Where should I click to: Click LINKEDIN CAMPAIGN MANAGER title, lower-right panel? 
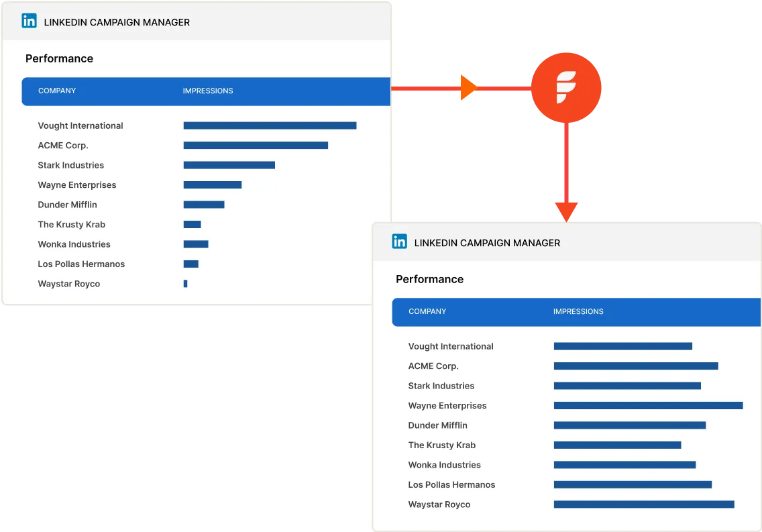coord(487,243)
